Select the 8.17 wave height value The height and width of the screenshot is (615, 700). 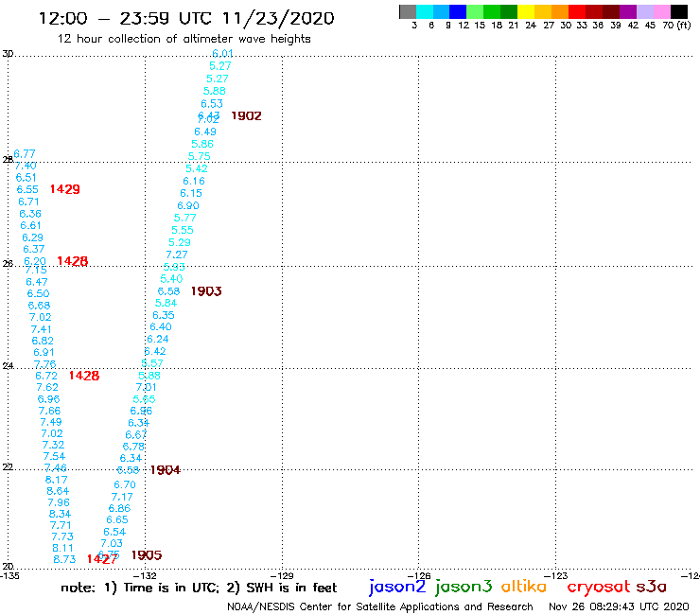pos(56,480)
